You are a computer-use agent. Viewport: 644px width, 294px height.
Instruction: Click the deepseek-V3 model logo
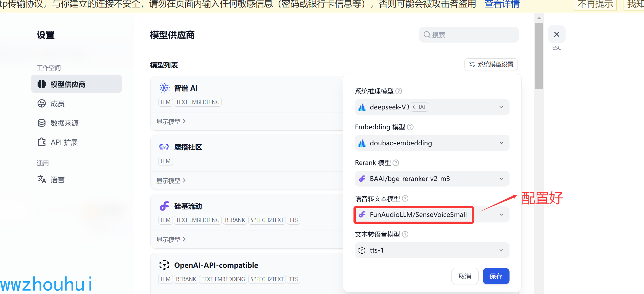362,107
